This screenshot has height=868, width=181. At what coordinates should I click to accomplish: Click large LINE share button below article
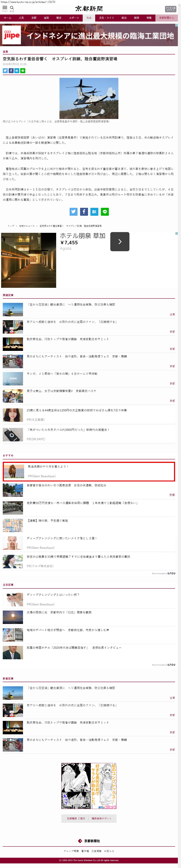(105, 212)
